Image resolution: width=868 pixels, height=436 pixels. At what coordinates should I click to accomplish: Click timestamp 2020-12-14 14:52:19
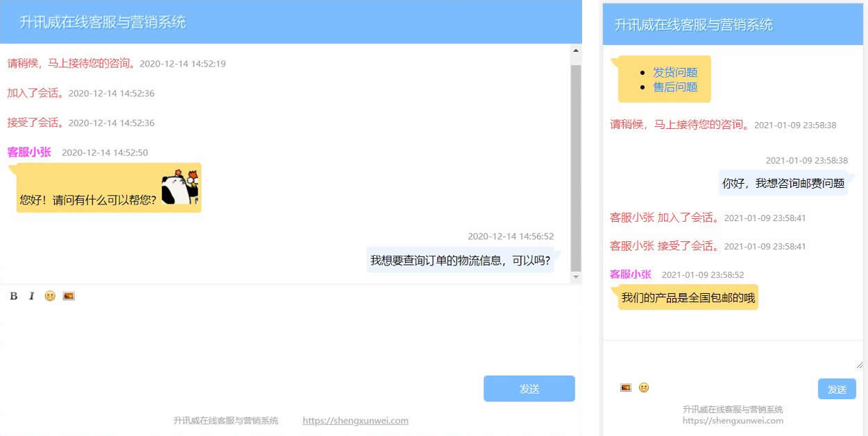click(x=182, y=64)
